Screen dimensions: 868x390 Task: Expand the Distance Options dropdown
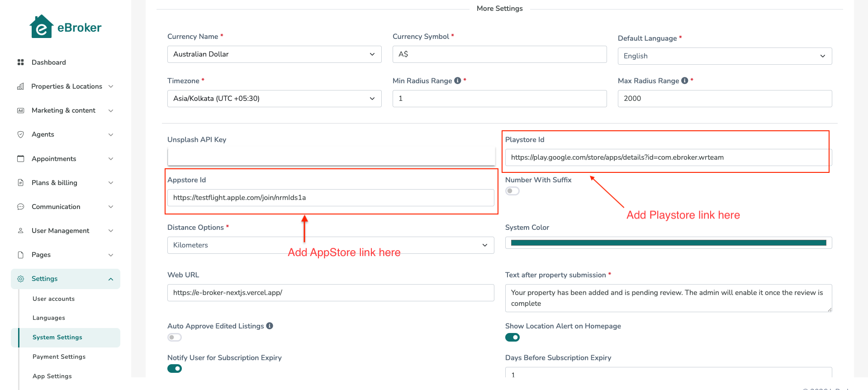(x=330, y=245)
